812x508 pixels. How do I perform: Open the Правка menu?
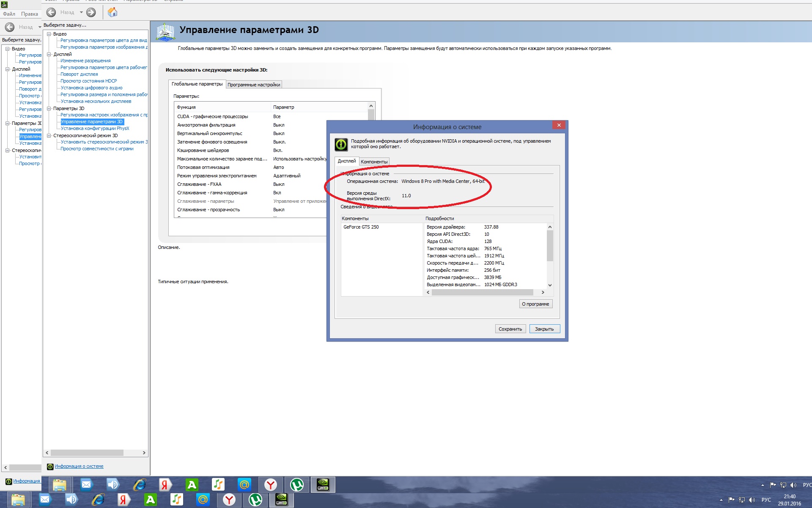click(29, 14)
